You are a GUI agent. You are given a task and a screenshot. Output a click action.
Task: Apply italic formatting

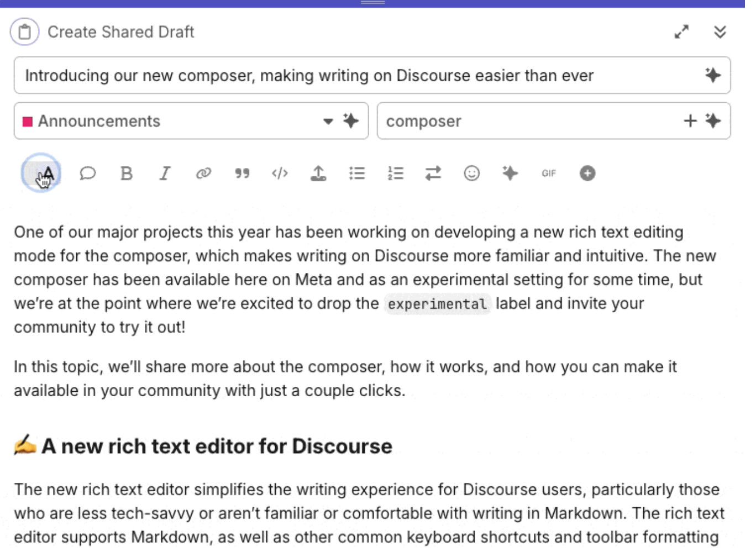tap(165, 174)
